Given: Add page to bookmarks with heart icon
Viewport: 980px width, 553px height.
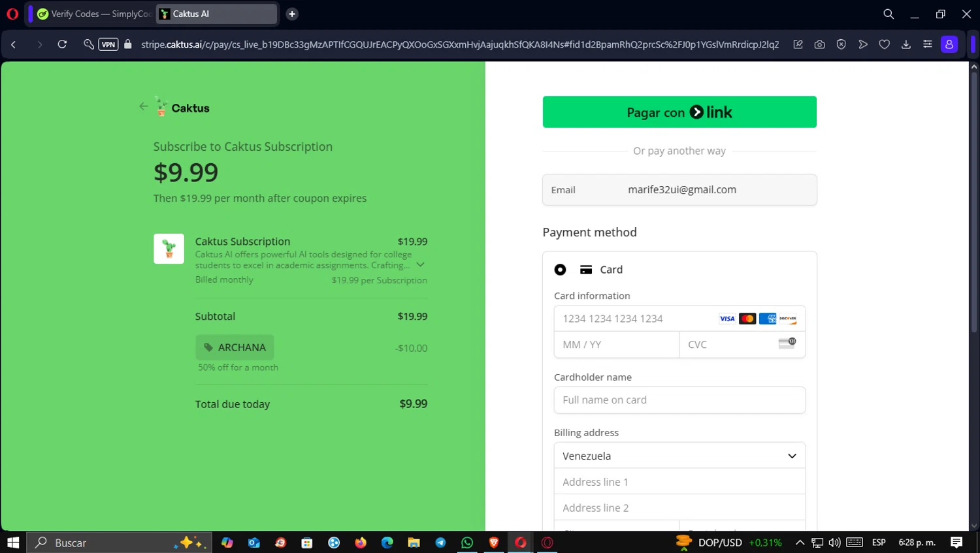Looking at the screenshot, I should (885, 44).
